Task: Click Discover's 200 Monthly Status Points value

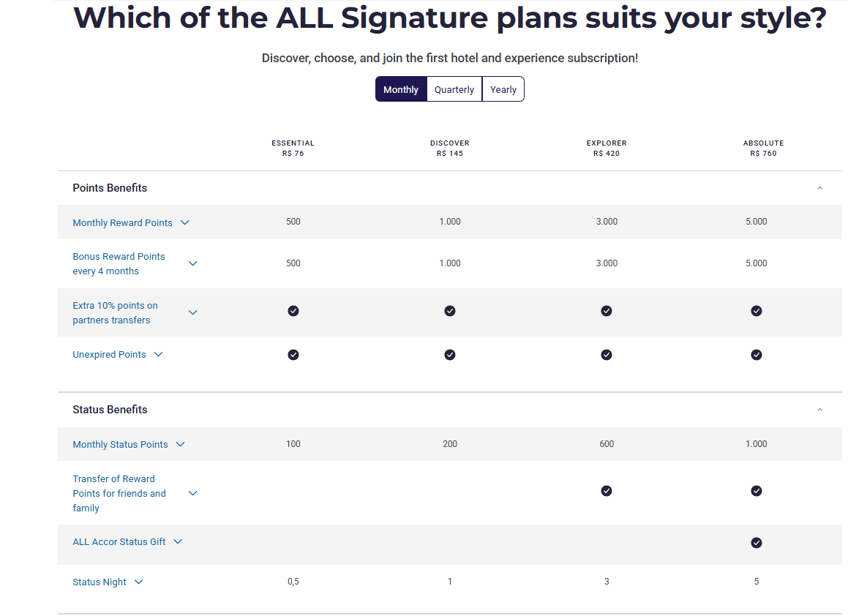Action: [449, 444]
